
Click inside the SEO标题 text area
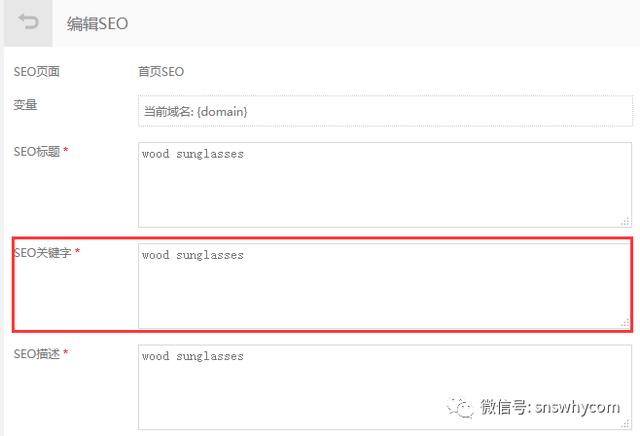[x=385, y=185]
